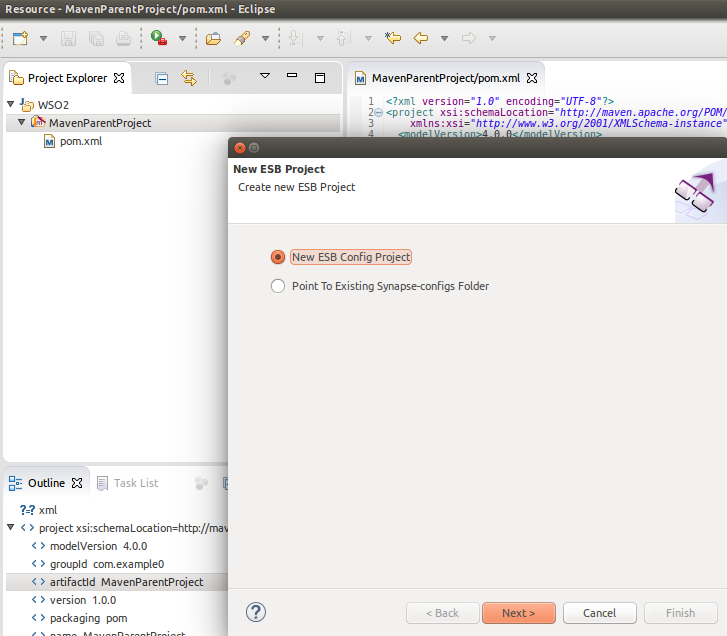Collapse the WSO2 tree node
Image resolution: width=727 pixels, height=636 pixels.
coord(11,105)
